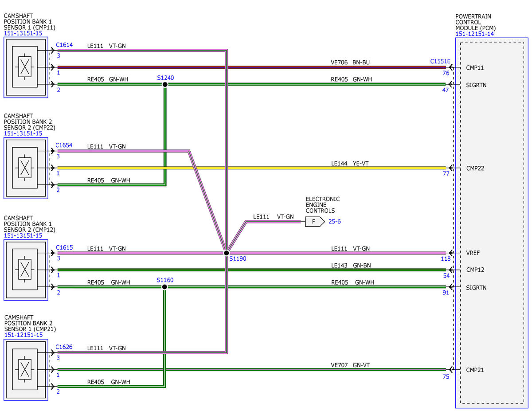Follow the C1615 connector link
Screen dimensions: 532x411
(64, 247)
